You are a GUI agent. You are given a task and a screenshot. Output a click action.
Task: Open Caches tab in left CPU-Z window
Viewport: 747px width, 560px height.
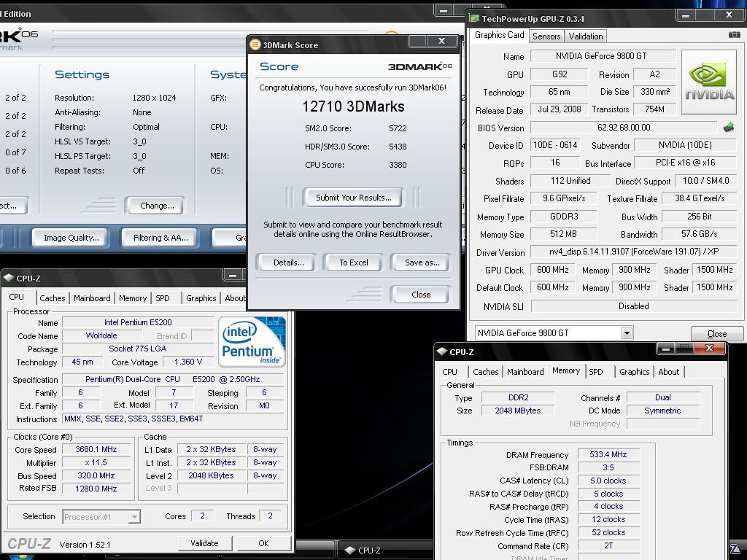point(53,298)
